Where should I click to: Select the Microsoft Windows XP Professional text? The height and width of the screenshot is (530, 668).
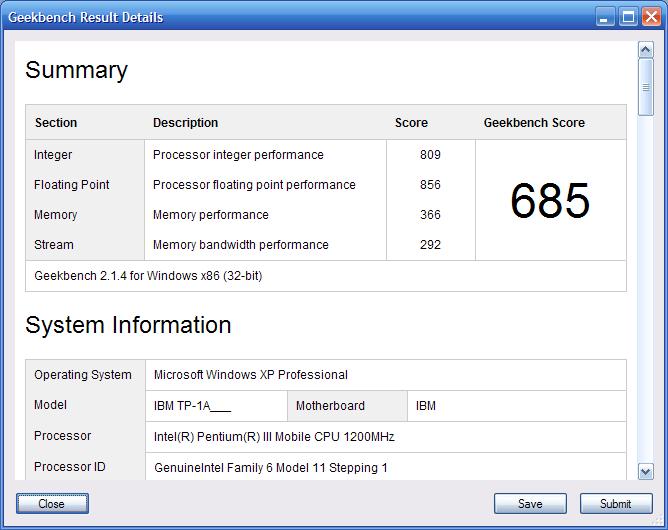click(250, 375)
